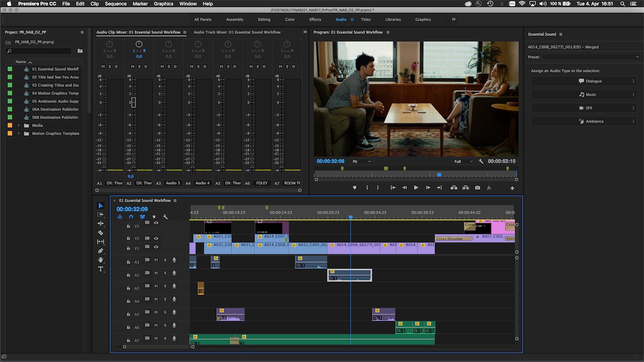Select the Hand tool
The width and height of the screenshot is (644, 362).
point(100,260)
